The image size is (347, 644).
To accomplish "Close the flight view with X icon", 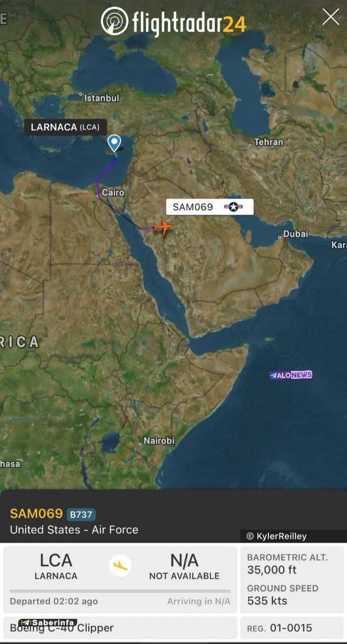I will coord(331,17).
